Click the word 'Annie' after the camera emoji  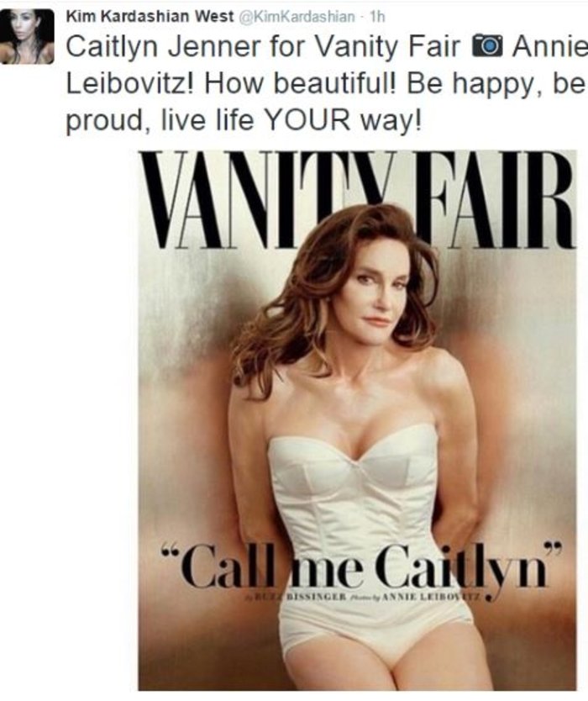click(549, 46)
